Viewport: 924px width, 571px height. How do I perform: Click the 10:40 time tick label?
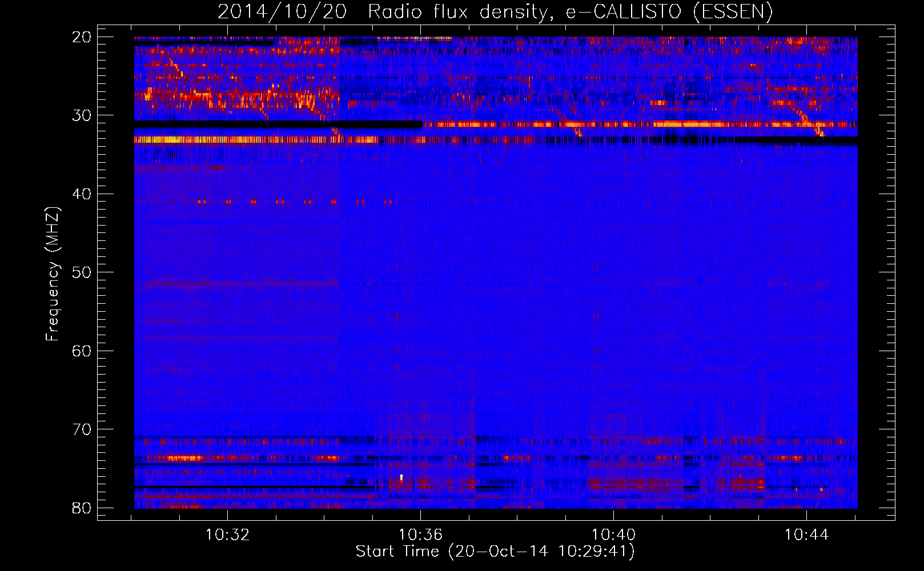[x=614, y=535]
